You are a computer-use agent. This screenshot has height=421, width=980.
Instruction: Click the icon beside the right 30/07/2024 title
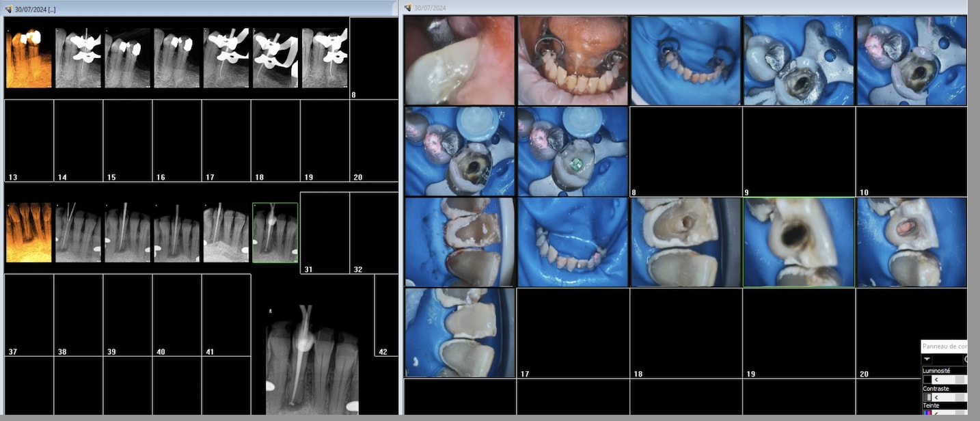click(408, 8)
